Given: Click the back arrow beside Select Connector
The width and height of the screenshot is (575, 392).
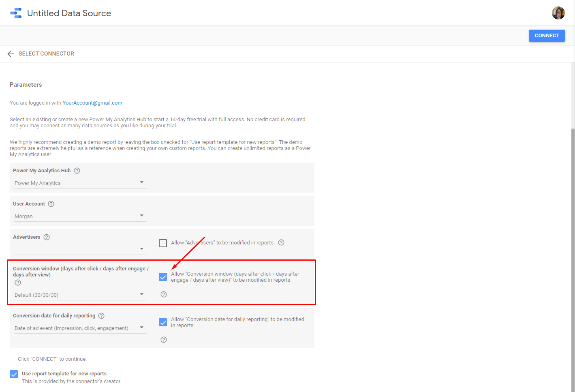Looking at the screenshot, I should click(11, 54).
